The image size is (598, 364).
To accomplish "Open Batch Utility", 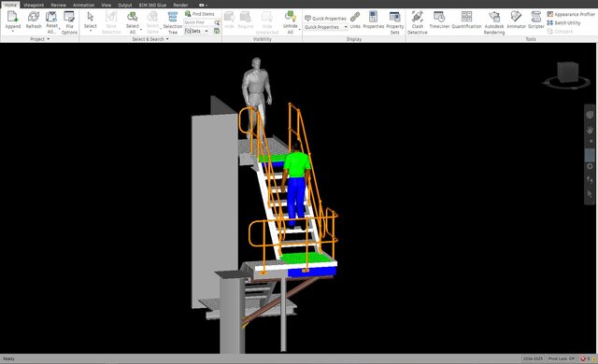I will pyautogui.click(x=563, y=22).
